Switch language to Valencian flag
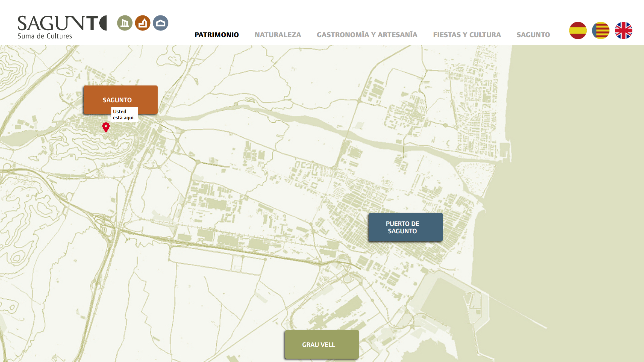 pos(601,31)
